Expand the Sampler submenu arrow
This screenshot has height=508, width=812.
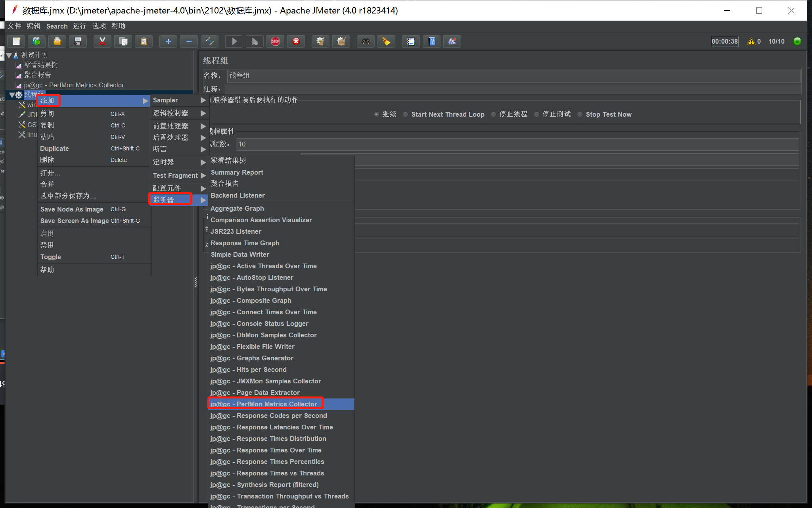click(203, 100)
